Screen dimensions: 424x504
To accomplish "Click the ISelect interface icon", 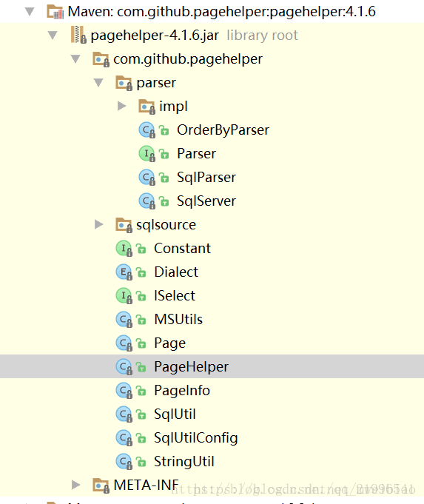I will [x=124, y=296].
